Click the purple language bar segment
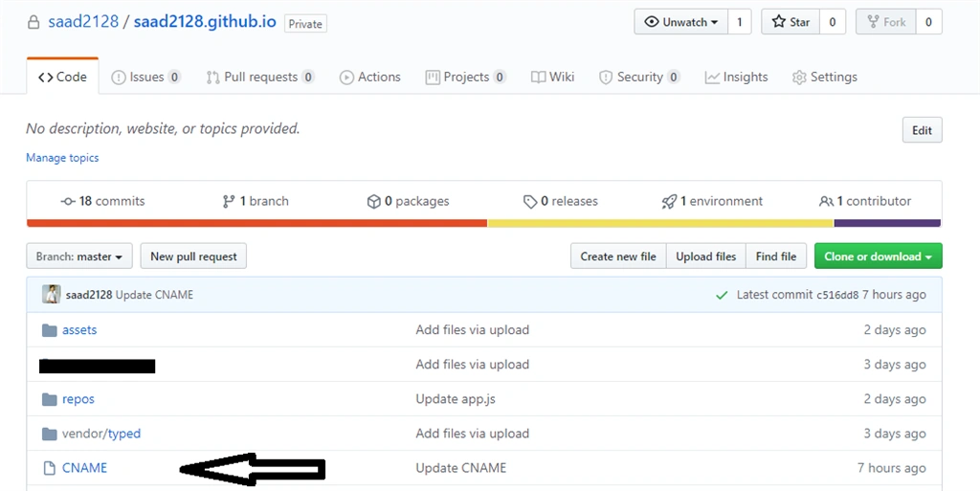The height and width of the screenshot is (491, 980). coord(887,223)
